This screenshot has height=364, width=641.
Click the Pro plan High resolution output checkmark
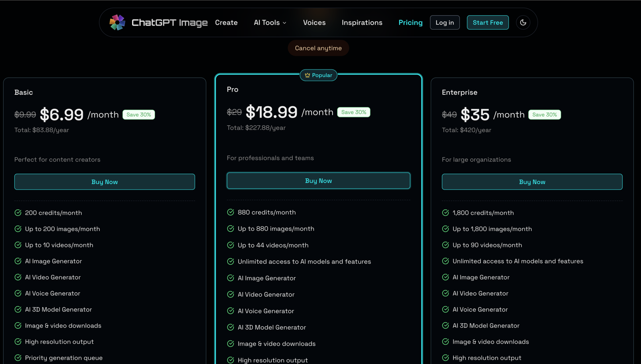pos(230,360)
